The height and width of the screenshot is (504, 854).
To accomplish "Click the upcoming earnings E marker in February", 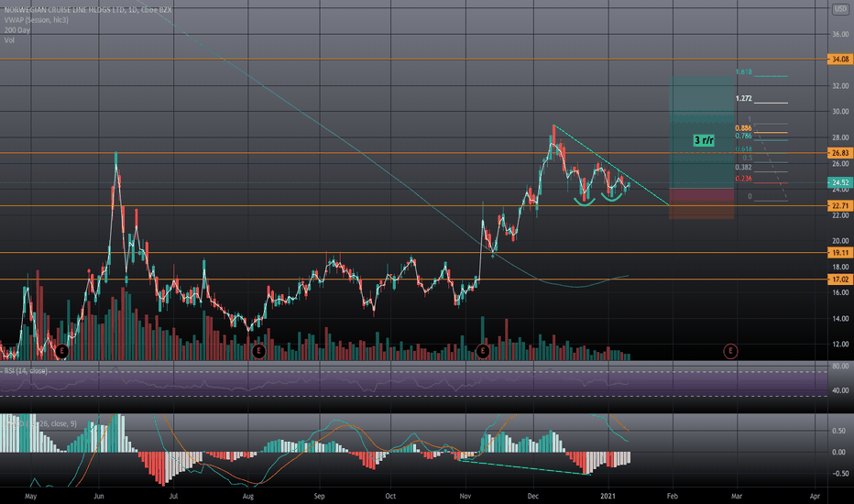I will [x=730, y=352].
